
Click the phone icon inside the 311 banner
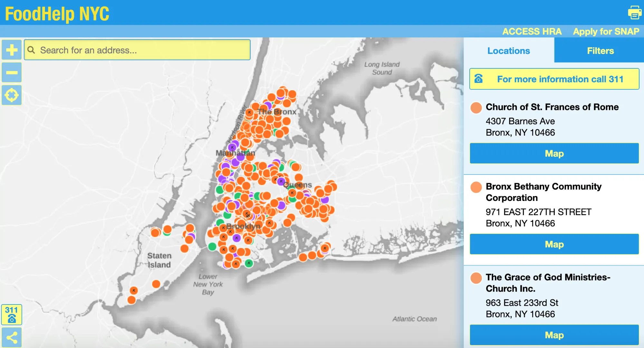tap(479, 79)
